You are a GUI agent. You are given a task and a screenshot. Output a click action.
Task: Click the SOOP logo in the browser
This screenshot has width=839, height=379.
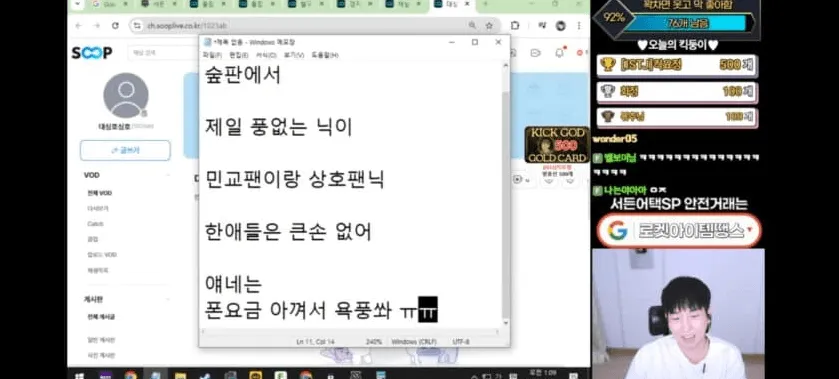(92, 53)
